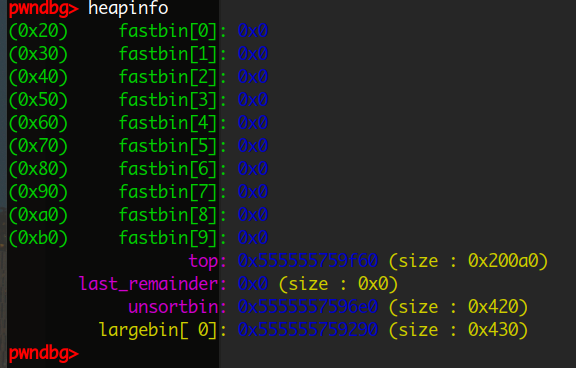The image size is (576, 368).
Task: Click the empty pwndbg prompt at bottom
Action: pyautogui.click(x=44, y=354)
